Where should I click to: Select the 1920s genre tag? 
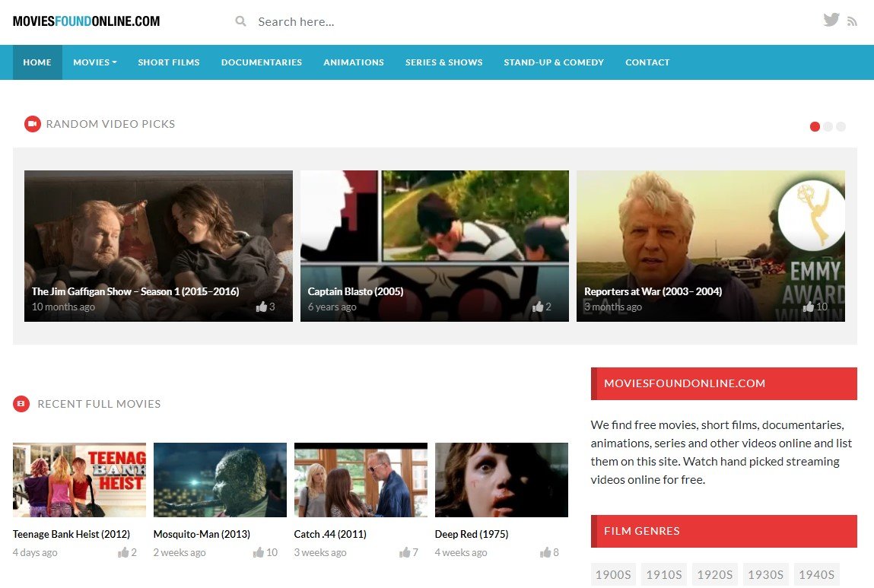coord(714,574)
